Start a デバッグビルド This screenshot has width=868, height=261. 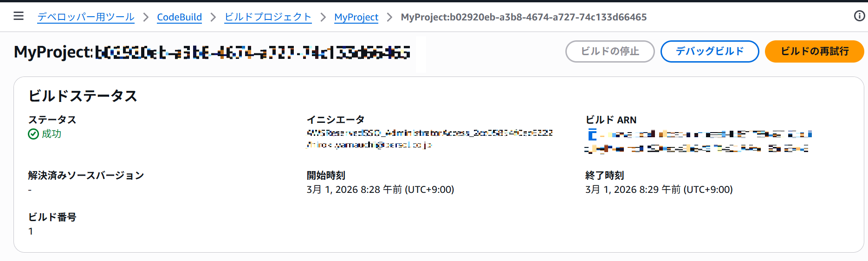(709, 51)
